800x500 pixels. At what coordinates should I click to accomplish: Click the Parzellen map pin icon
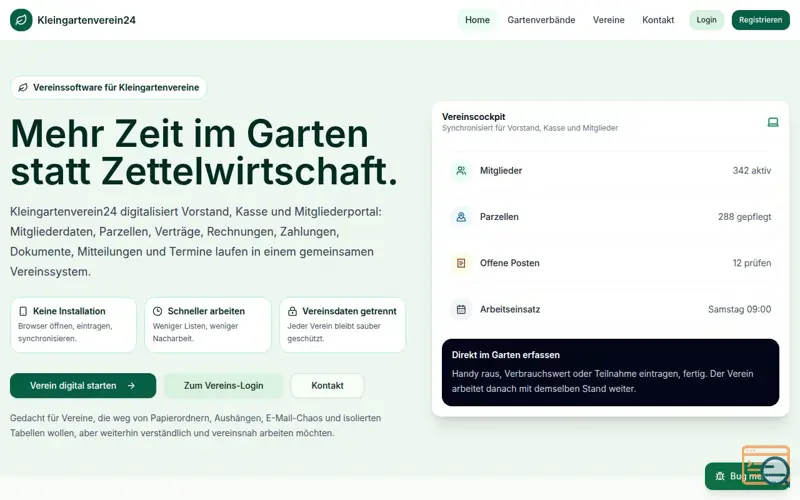[x=461, y=217]
